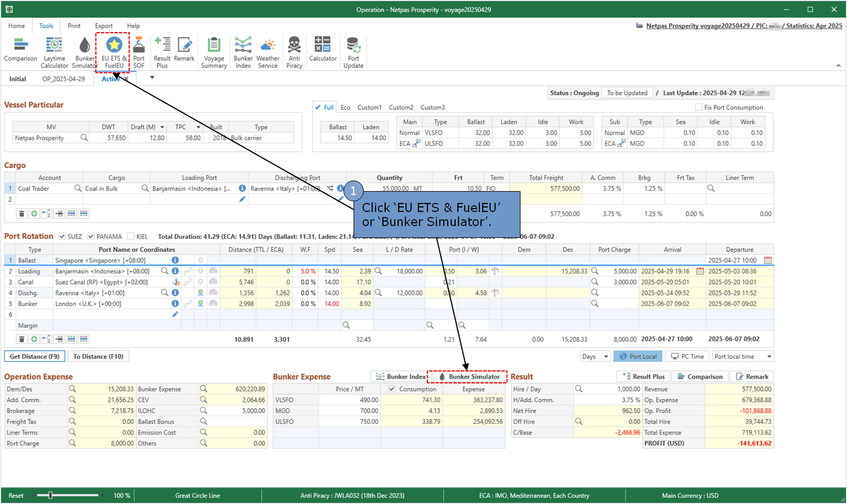Enable the KIEL canal checkbox
This screenshot has width=847, height=504.
click(x=131, y=237)
